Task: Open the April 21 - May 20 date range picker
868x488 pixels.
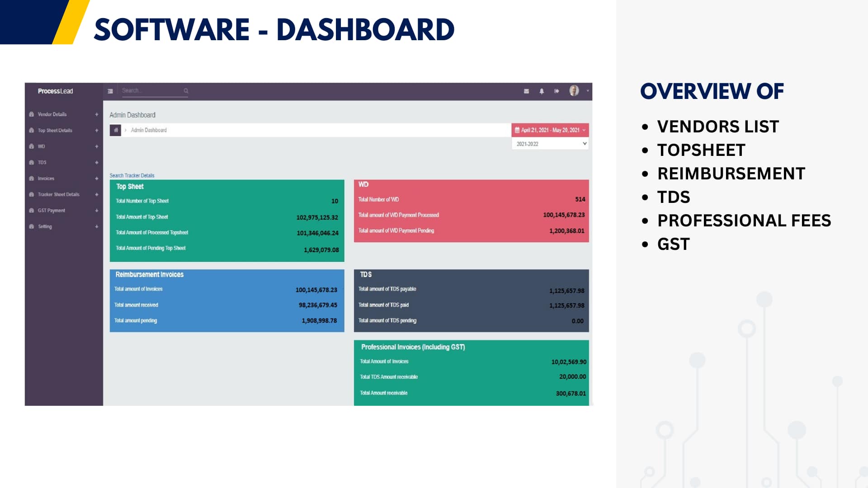Action: point(550,130)
